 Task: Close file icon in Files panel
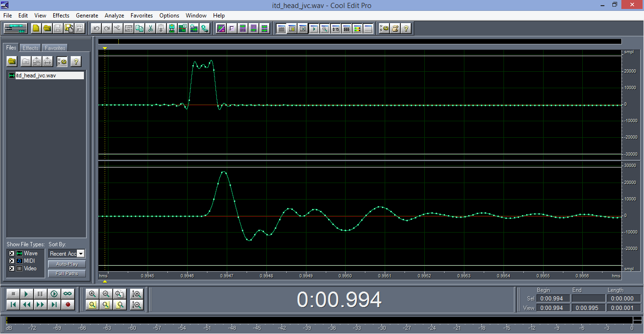(25, 61)
